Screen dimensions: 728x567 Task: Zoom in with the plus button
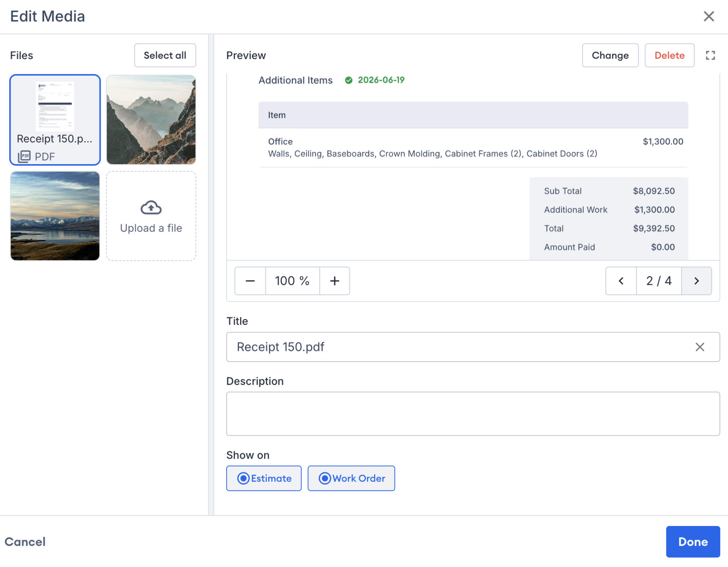click(x=335, y=281)
